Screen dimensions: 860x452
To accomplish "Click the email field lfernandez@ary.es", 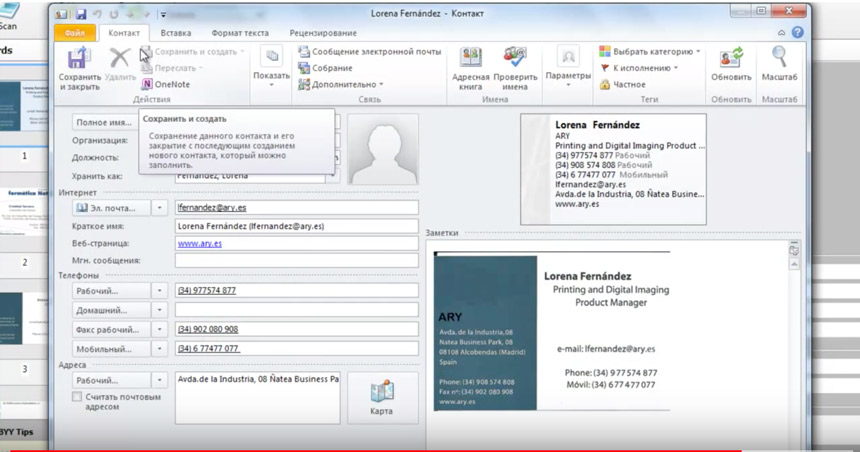I will (x=297, y=207).
